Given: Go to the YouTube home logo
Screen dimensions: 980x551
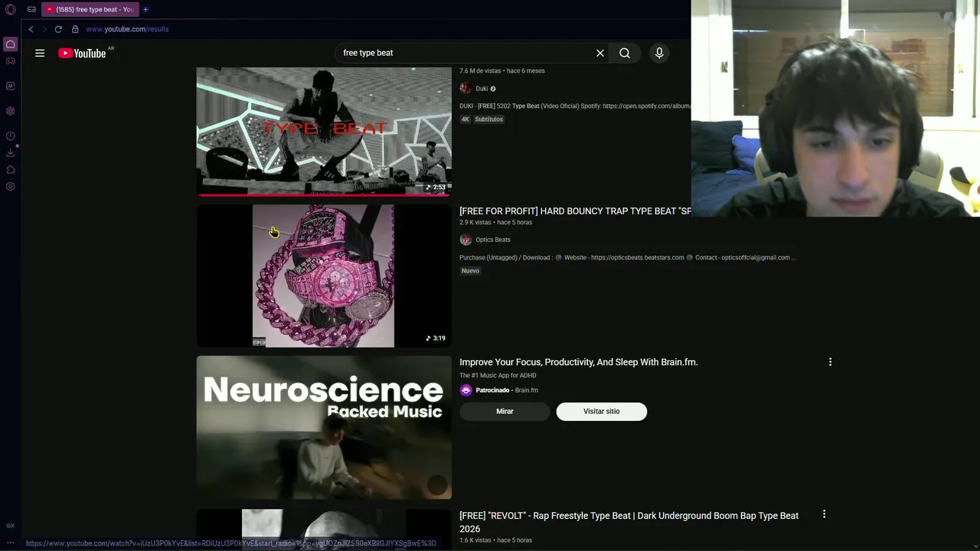Looking at the screenshot, I should (82, 53).
